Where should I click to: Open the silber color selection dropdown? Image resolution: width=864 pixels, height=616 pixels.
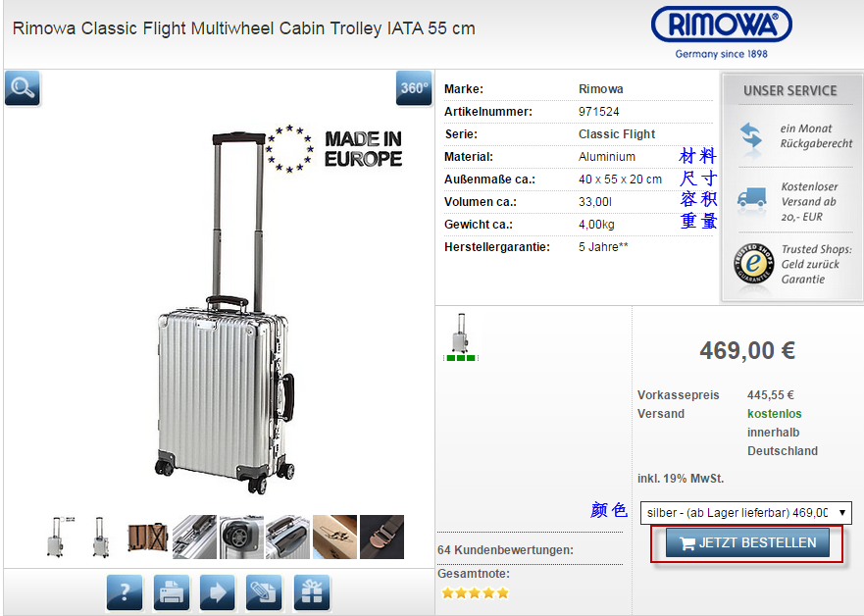coord(745,512)
